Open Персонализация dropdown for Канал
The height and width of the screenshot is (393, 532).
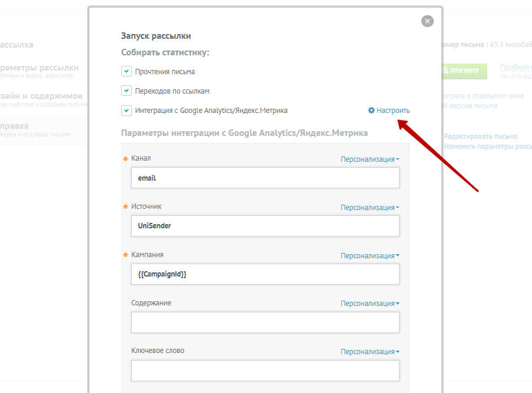point(370,159)
